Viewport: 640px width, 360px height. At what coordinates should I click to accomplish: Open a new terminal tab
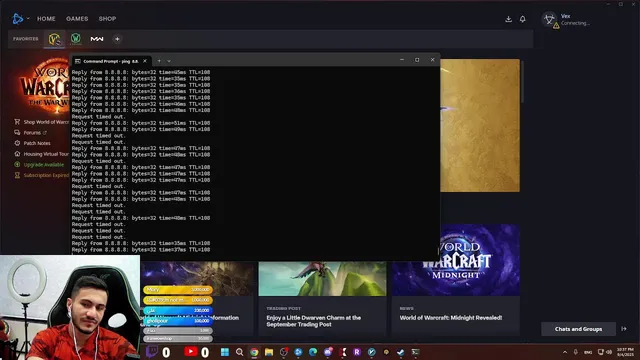point(159,61)
